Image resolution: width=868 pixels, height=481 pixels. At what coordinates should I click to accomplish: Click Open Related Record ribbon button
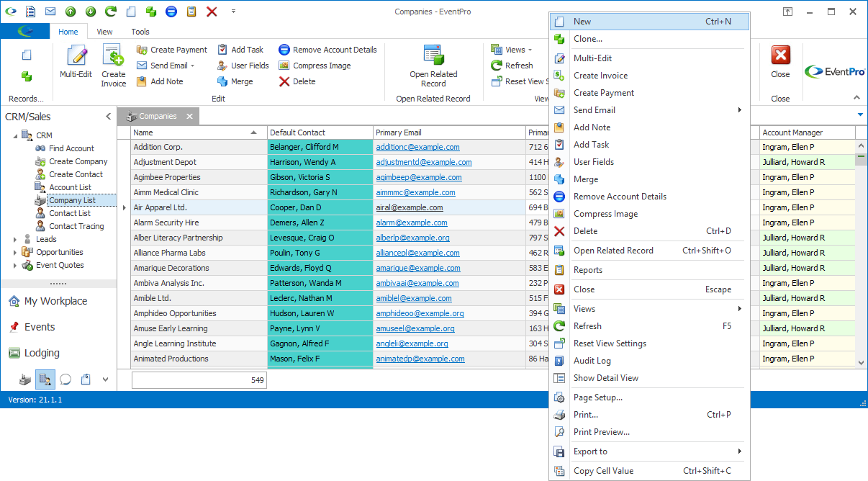click(433, 66)
